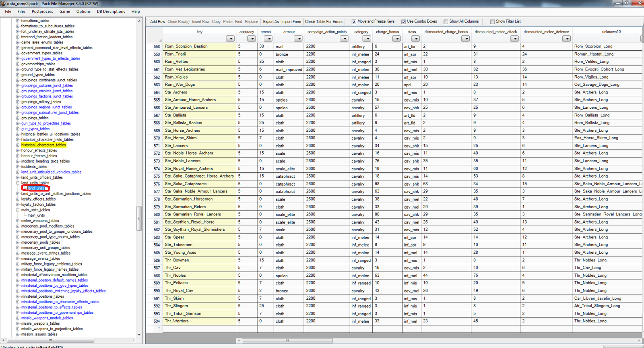644x348 pixels.
Task: Open the DB Descriptions menu
Action: click(x=111, y=12)
